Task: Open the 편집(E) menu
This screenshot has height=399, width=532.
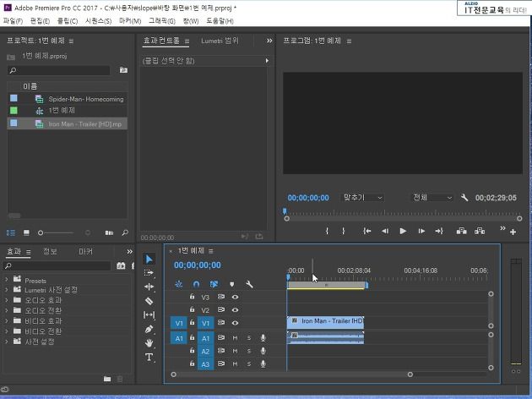Action: click(40, 21)
